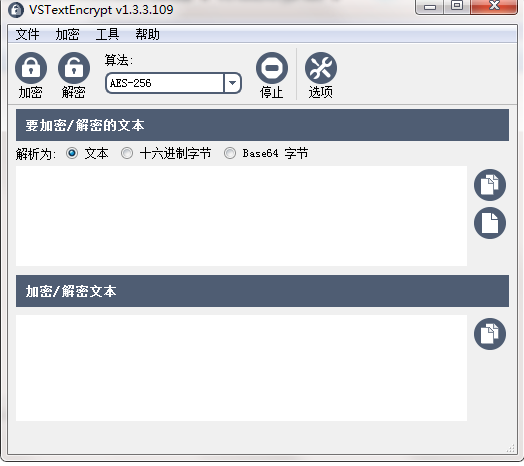Viewport: 524px width, 466px height.
Task: Expand the 算法 dropdown arrow
Action: coord(233,83)
